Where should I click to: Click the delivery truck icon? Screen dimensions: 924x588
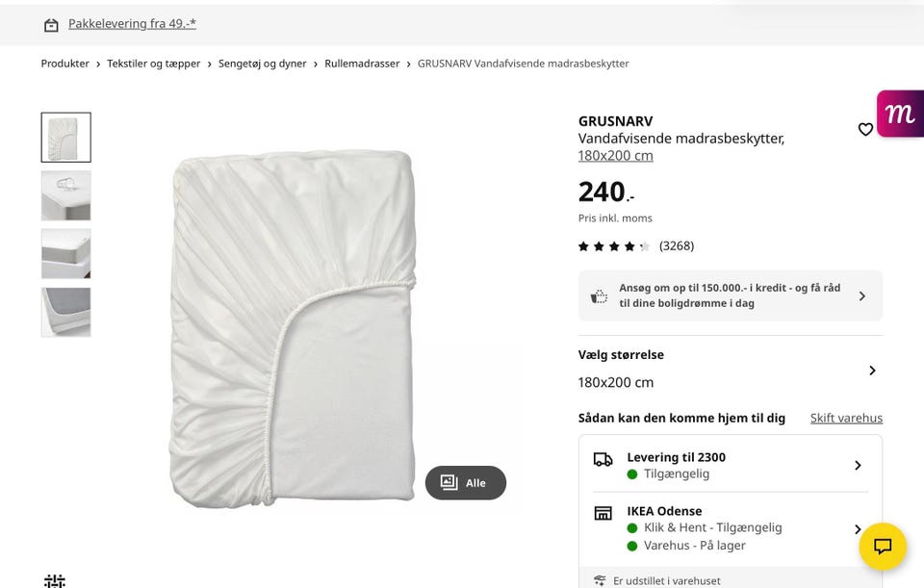click(x=603, y=459)
